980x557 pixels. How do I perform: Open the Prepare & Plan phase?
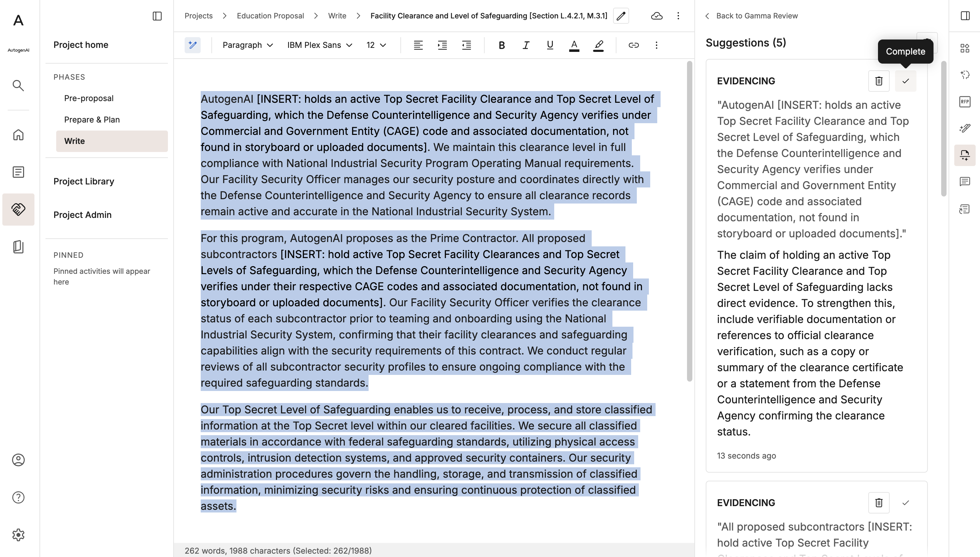click(x=92, y=120)
